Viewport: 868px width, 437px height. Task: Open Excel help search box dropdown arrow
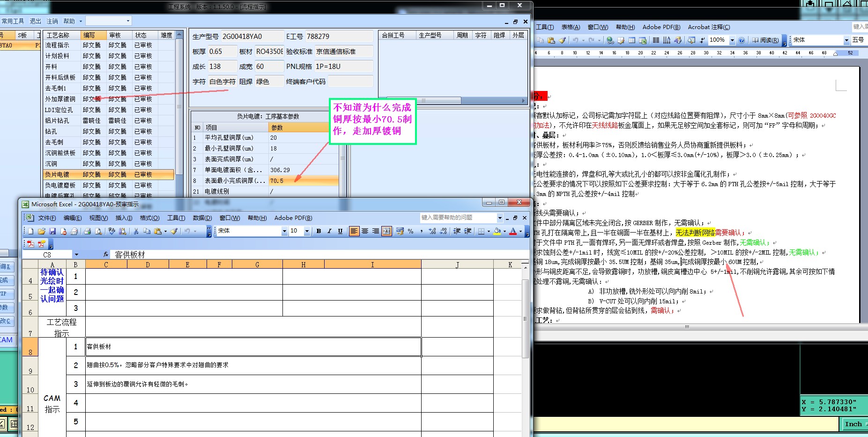click(500, 218)
